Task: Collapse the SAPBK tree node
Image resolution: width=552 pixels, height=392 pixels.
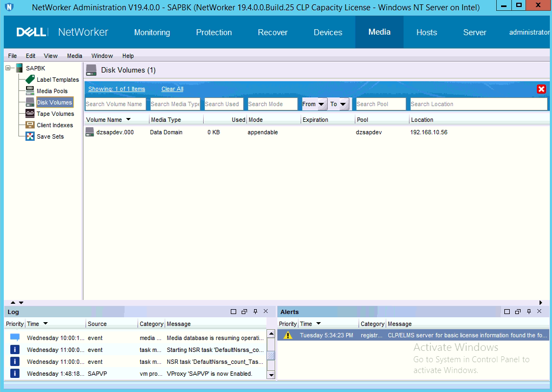Action: (9, 68)
